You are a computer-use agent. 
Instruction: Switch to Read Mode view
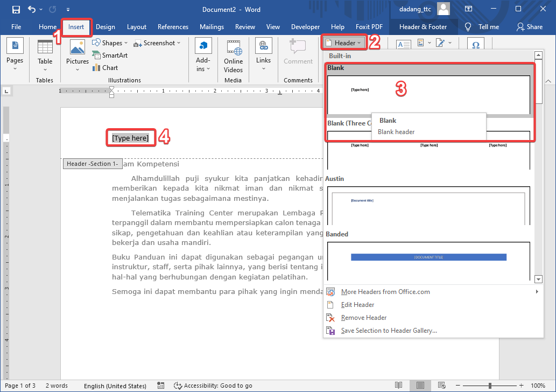coord(399,386)
